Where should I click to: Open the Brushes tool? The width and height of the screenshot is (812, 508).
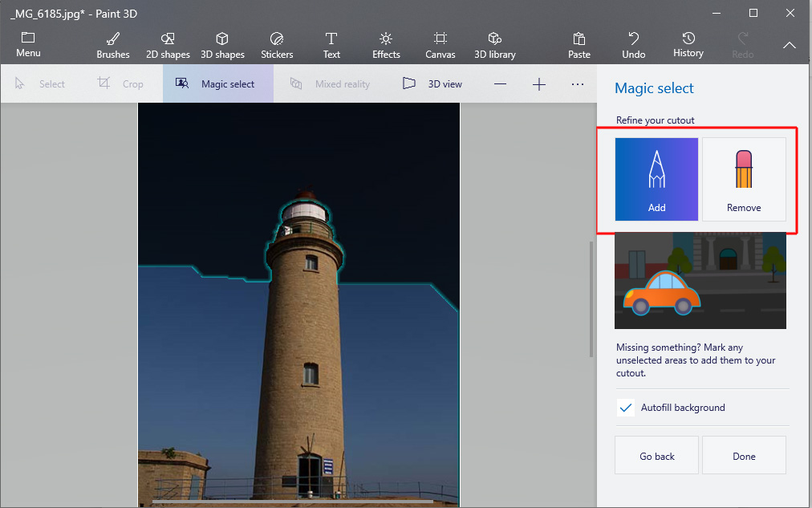[113, 45]
